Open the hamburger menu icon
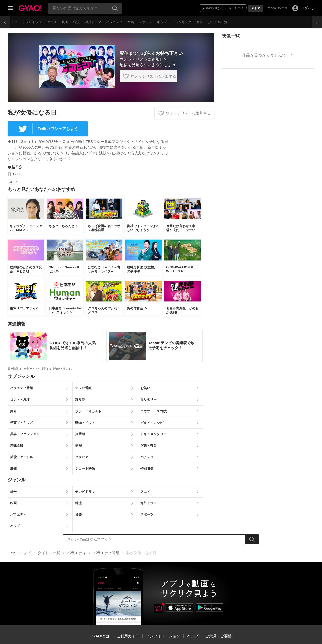 point(10,8)
